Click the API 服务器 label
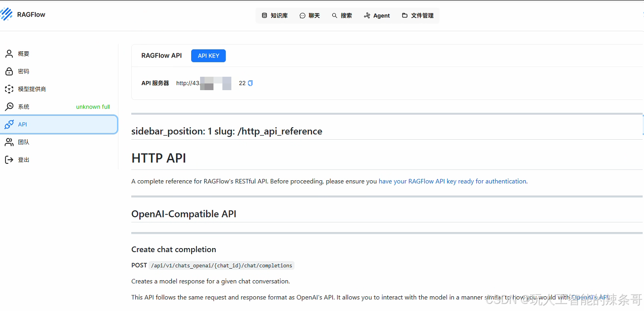 155,83
